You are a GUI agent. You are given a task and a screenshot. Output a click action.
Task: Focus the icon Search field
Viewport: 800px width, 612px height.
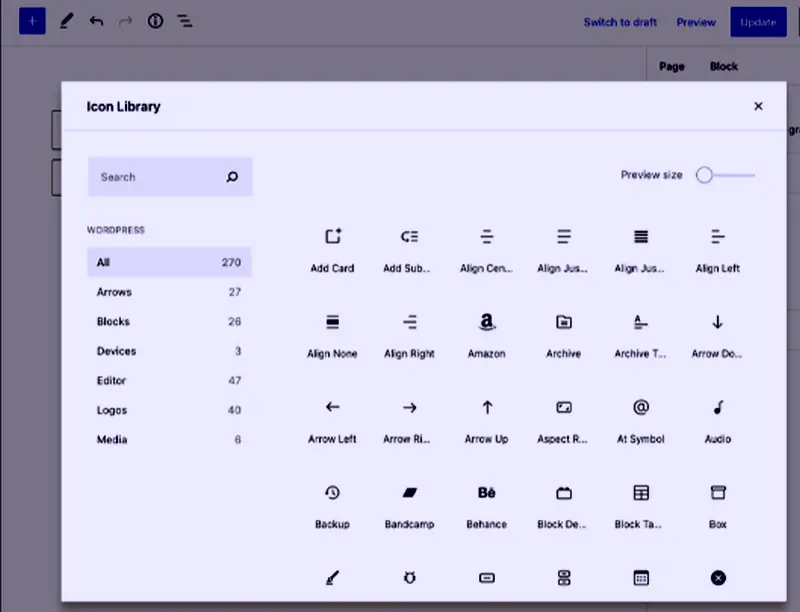click(x=170, y=176)
